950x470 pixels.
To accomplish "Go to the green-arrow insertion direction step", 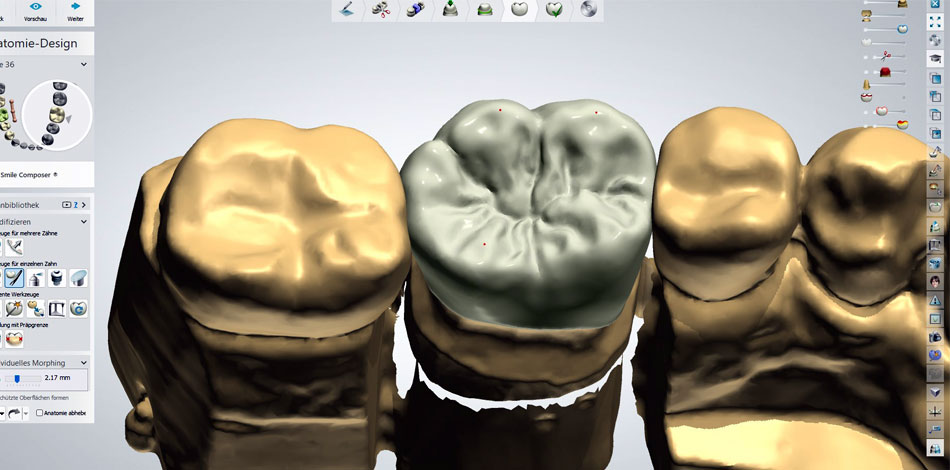I will (x=450, y=9).
